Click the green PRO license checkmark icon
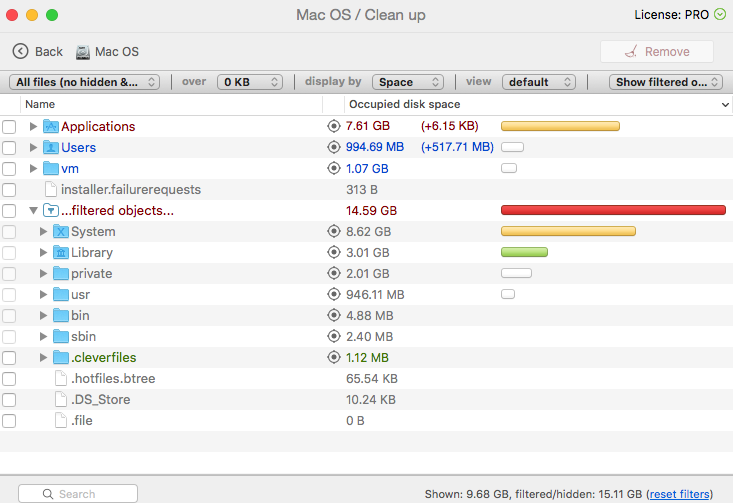The width and height of the screenshot is (733, 503). pyautogui.click(x=720, y=14)
